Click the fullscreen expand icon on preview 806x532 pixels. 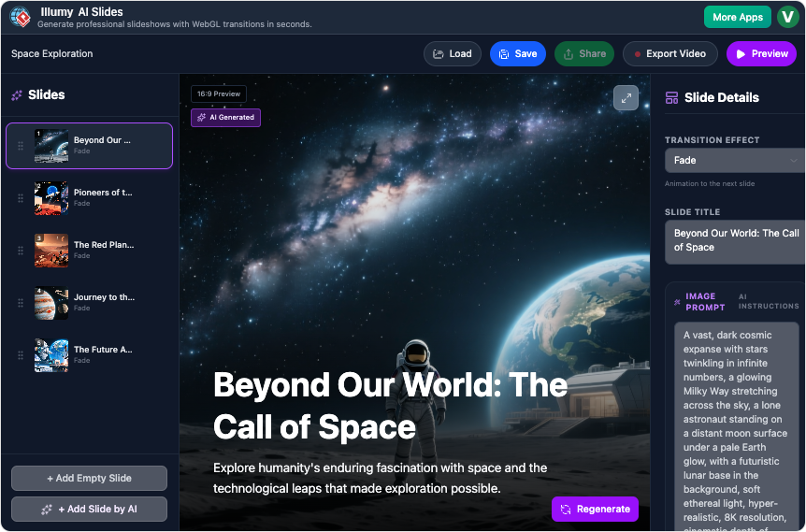click(626, 98)
